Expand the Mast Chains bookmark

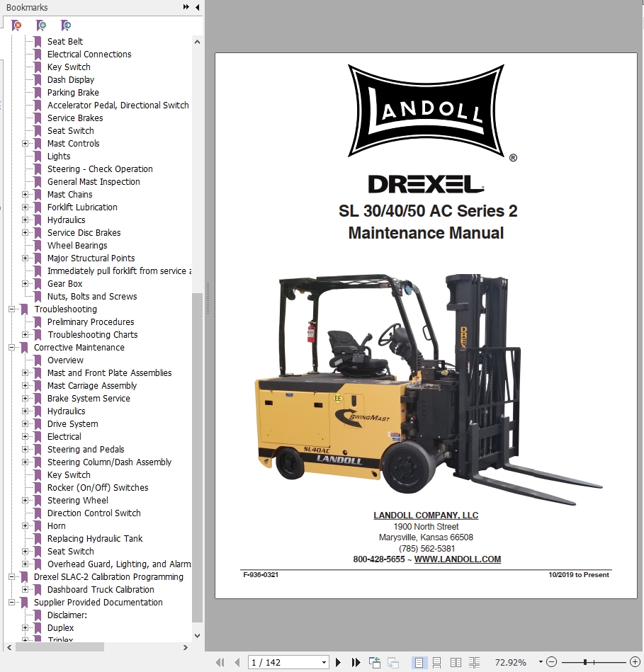pos(26,195)
